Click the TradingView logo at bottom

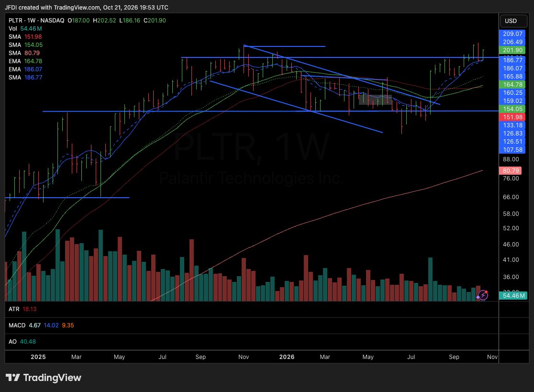43,378
